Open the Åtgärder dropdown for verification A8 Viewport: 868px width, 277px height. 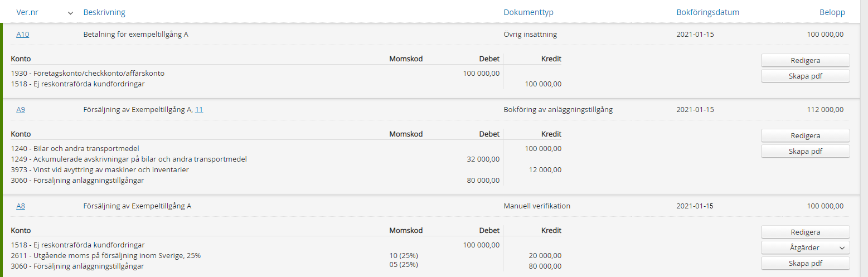[x=805, y=248]
